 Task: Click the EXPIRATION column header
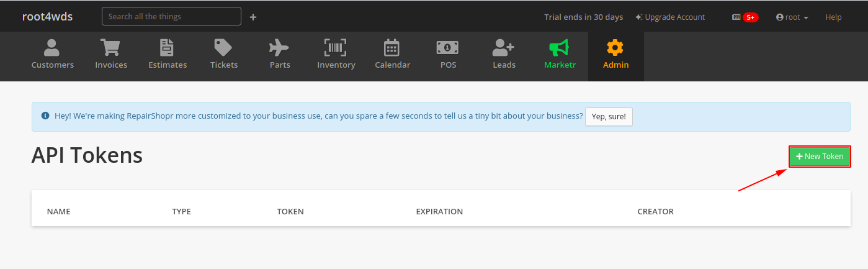[439, 212]
